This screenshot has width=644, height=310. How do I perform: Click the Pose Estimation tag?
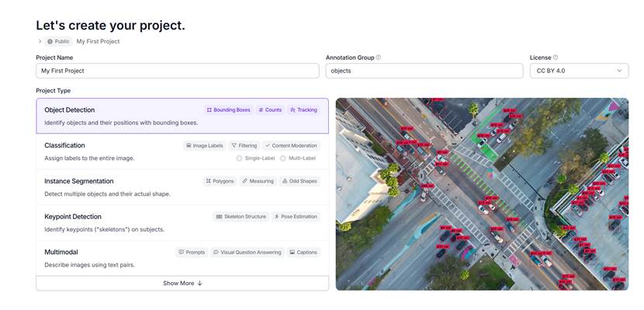296,217
